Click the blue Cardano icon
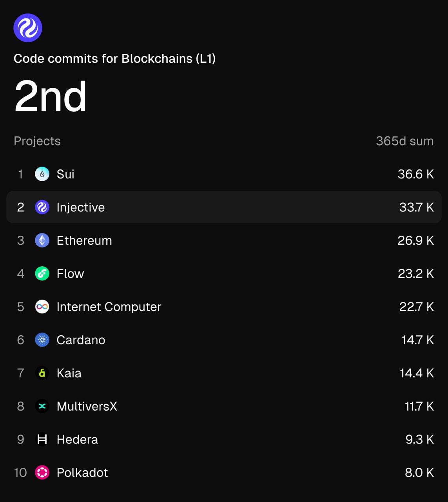Screen dimensions: 448x502 (x=42, y=340)
